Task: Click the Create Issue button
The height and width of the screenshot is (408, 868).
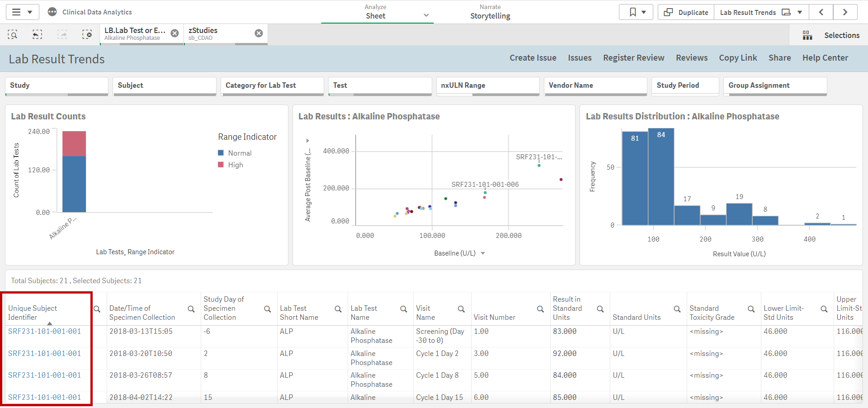Action: coord(533,58)
